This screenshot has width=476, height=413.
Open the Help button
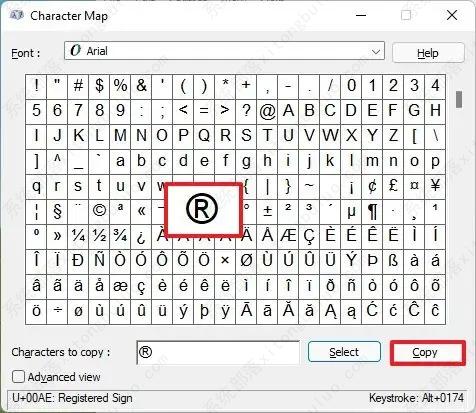(x=428, y=53)
